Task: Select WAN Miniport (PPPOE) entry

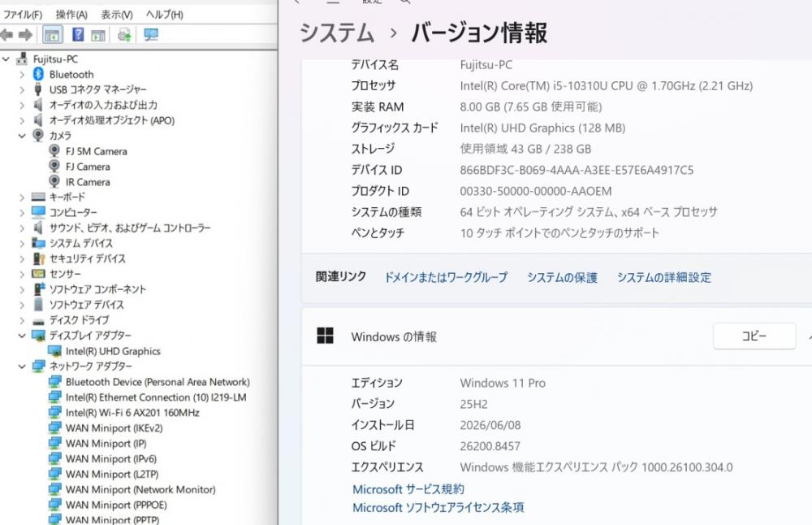Action: tap(116, 505)
